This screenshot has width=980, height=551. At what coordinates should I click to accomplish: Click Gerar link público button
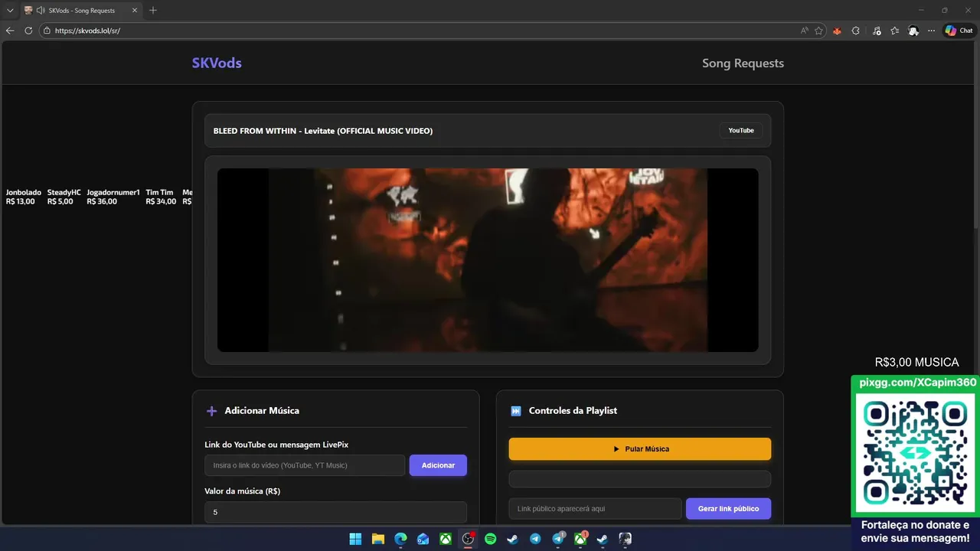click(728, 509)
